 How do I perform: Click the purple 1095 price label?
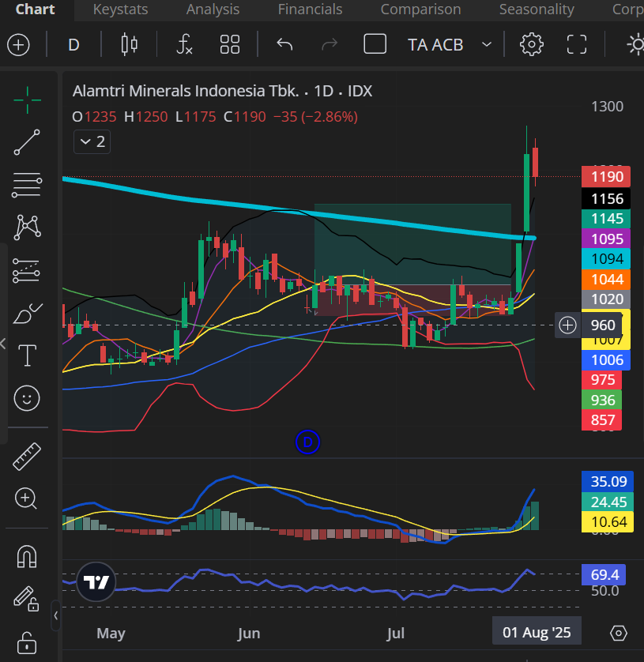click(606, 239)
